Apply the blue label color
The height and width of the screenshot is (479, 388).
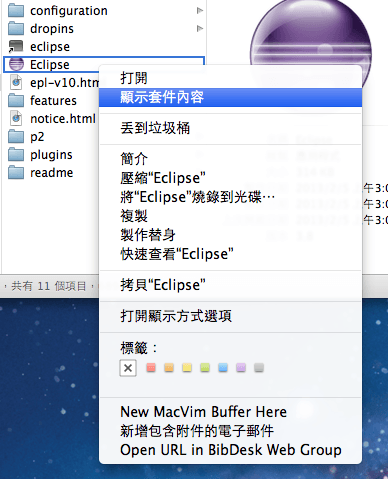[223, 368]
